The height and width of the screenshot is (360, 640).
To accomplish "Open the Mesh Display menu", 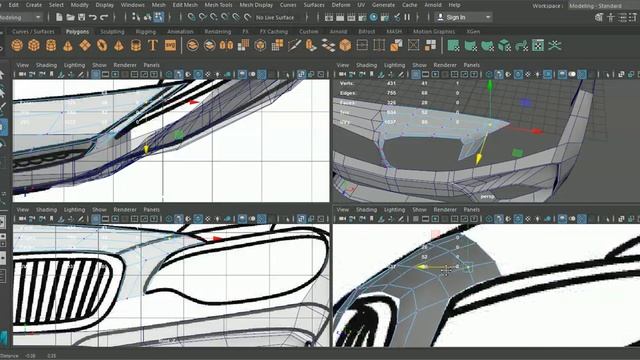I will pyautogui.click(x=256, y=5).
